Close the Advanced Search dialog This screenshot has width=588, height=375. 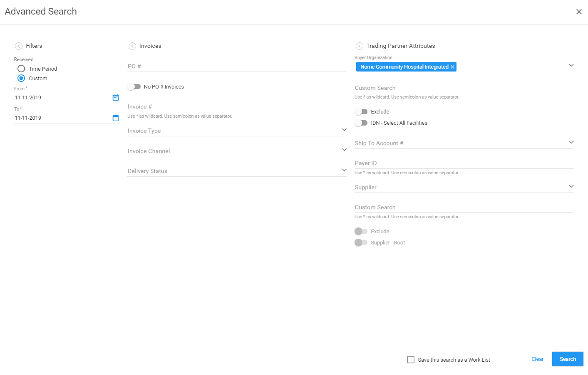pos(579,11)
